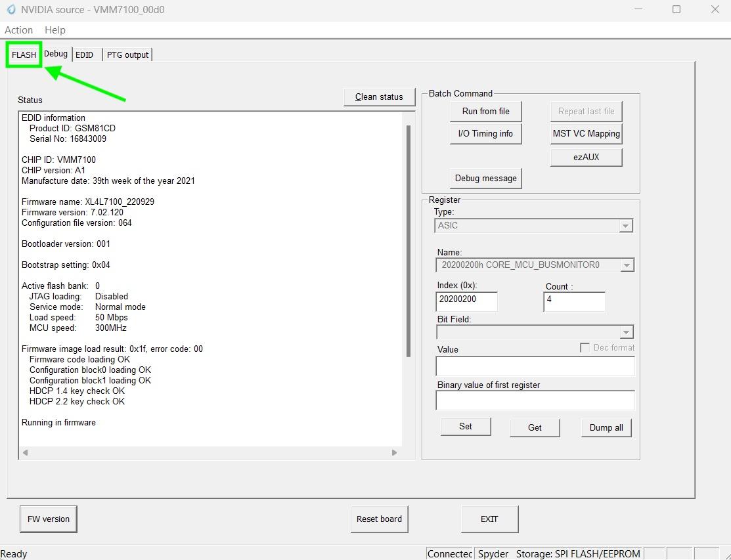The height and width of the screenshot is (560, 731).
Task: Run a batch command from file
Action: click(x=485, y=111)
